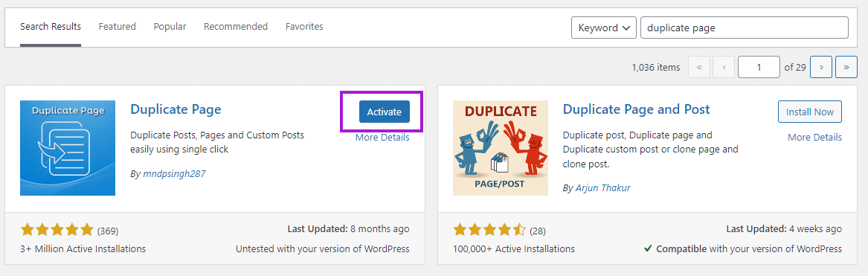Screen dimensions: 868x276
Task: Select 'Last Updated: 4 weeks ago' text
Action: point(784,228)
